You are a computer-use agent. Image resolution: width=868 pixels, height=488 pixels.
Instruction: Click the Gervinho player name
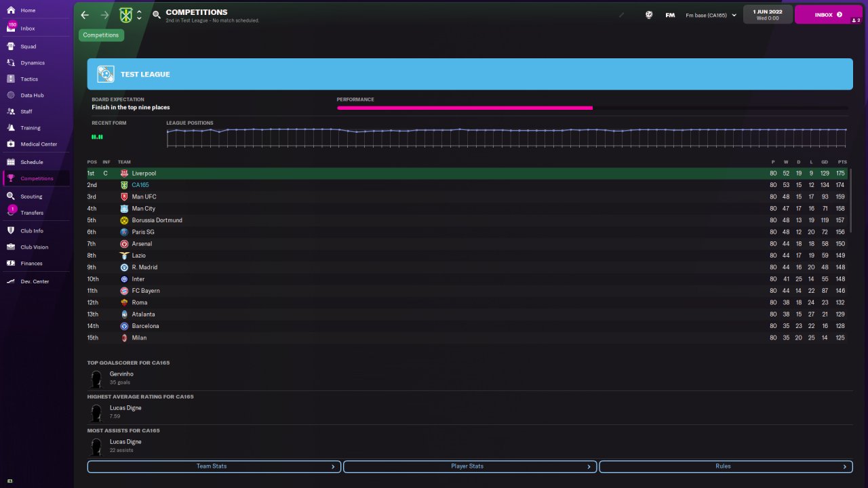(x=121, y=374)
